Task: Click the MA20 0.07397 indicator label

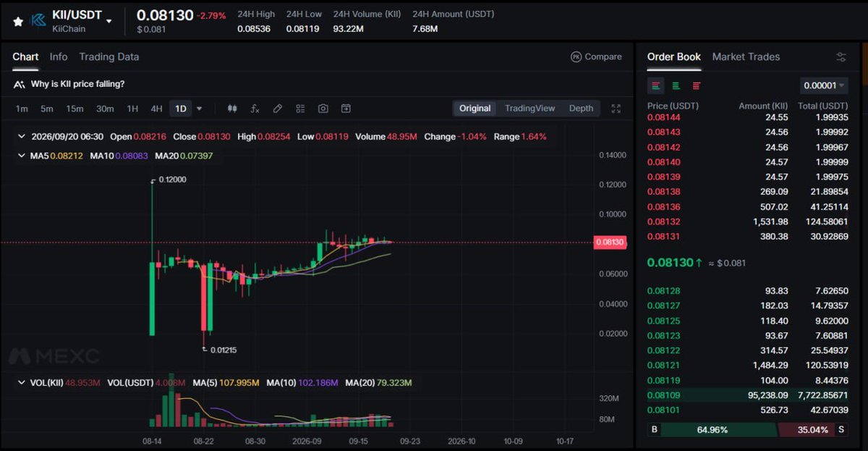Action: pyautogui.click(x=184, y=156)
